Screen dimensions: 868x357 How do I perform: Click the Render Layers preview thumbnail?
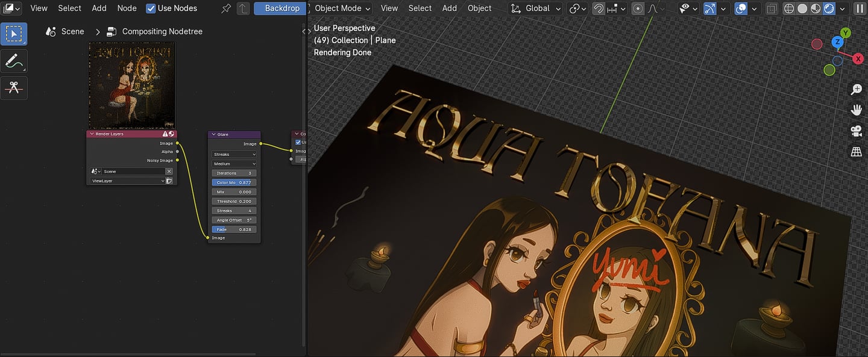132,85
